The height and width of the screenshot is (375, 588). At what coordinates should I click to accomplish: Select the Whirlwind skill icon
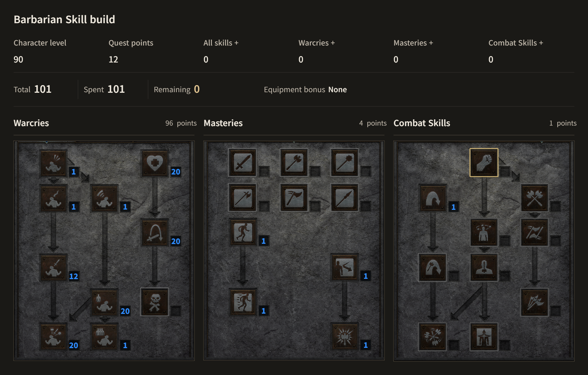(x=433, y=337)
